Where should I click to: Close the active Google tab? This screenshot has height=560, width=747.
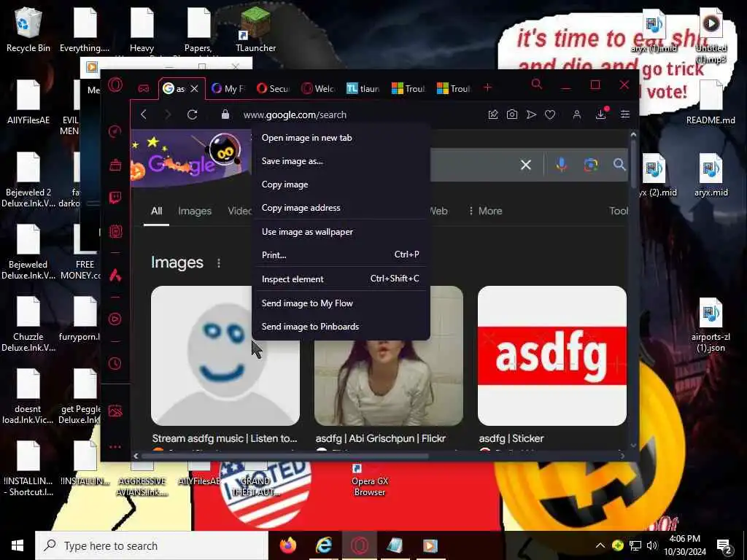coord(194,88)
